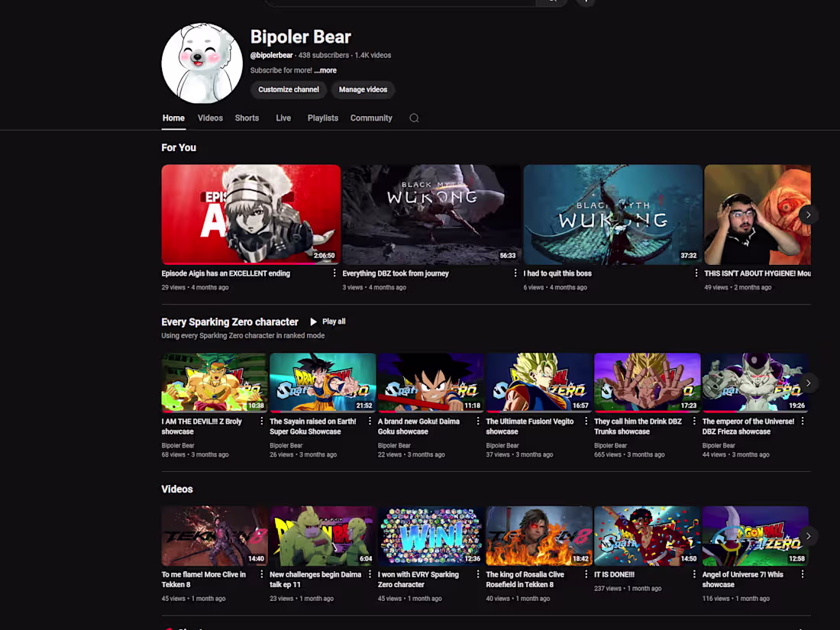Open Episode Aigis EXCELLENT ending thumbnail
Viewport: 840px width, 630px height.
(x=250, y=215)
